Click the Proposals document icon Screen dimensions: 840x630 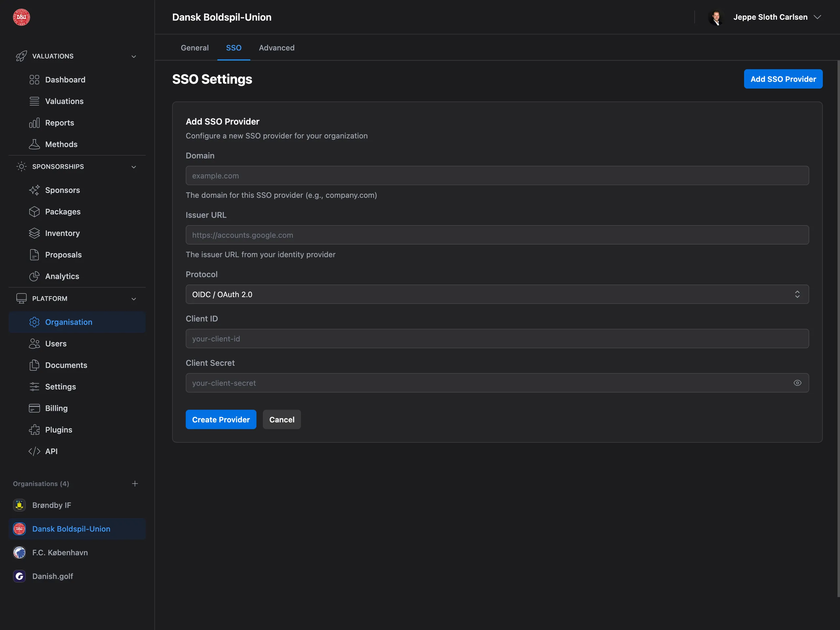(34, 254)
